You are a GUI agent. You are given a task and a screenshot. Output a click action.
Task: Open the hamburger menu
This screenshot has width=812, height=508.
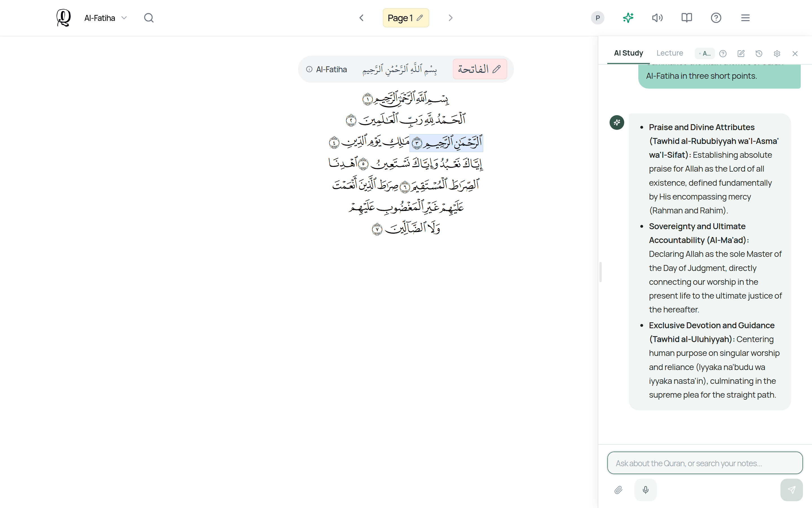click(x=745, y=18)
